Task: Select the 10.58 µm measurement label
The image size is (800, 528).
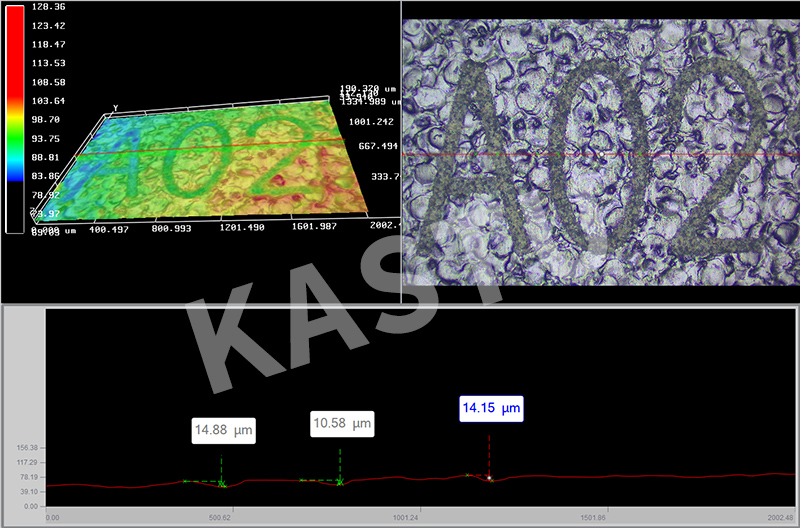Action: click(341, 424)
